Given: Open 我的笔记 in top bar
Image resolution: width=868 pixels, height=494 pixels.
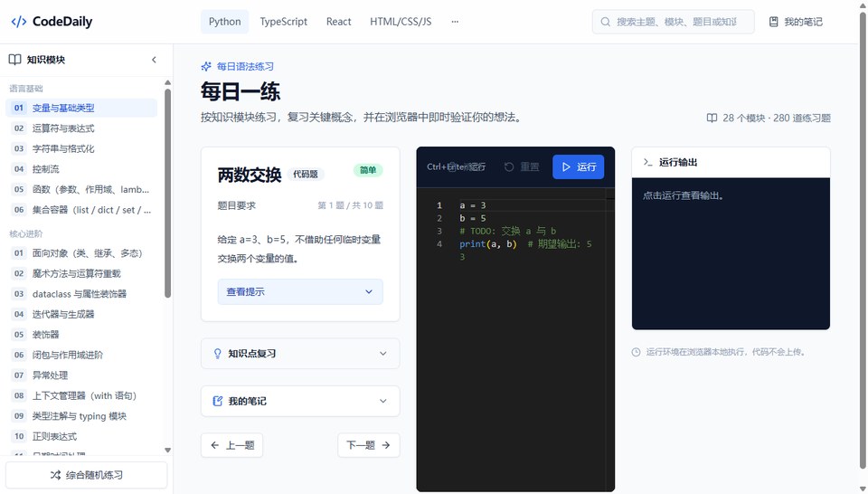Looking at the screenshot, I should [796, 22].
